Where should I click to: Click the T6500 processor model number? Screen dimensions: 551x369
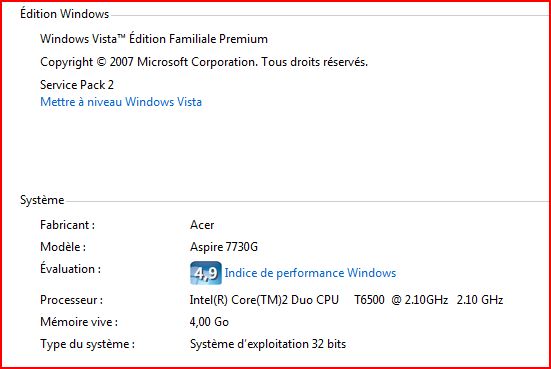pos(369,300)
